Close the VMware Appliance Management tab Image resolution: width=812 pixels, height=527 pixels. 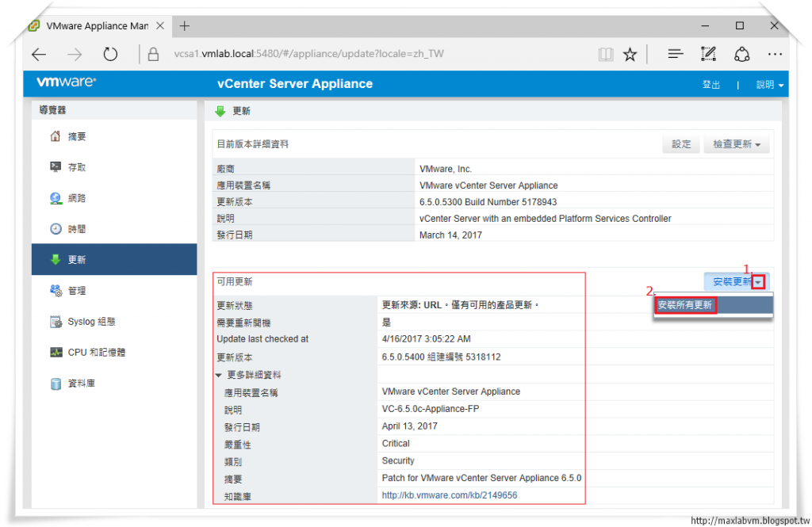[x=160, y=25]
